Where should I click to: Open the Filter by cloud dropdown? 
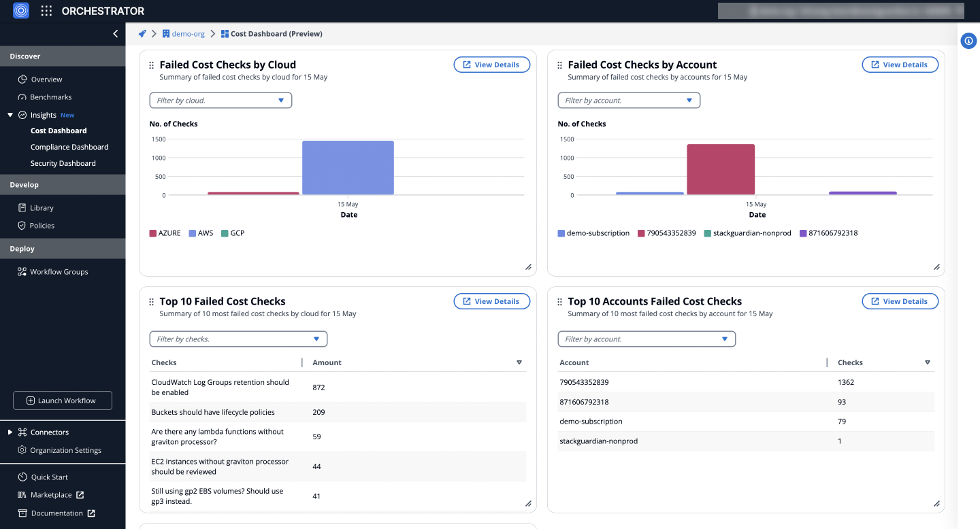(x=220, y=100)
